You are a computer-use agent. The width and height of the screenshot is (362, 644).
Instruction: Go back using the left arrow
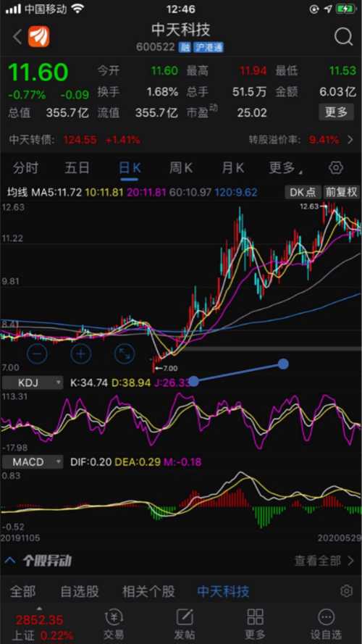pyautogui.click(x=17, y=37)
